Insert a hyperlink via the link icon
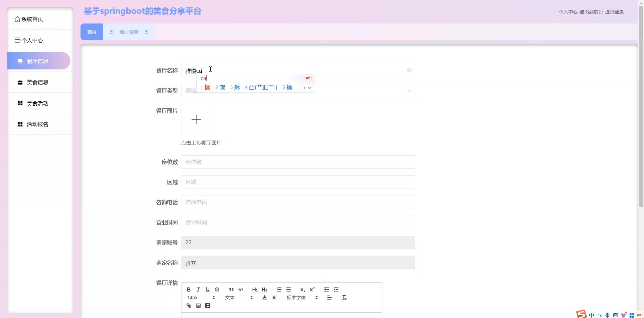This screenshot has width=644, height=318. click(x=189, y=306)
